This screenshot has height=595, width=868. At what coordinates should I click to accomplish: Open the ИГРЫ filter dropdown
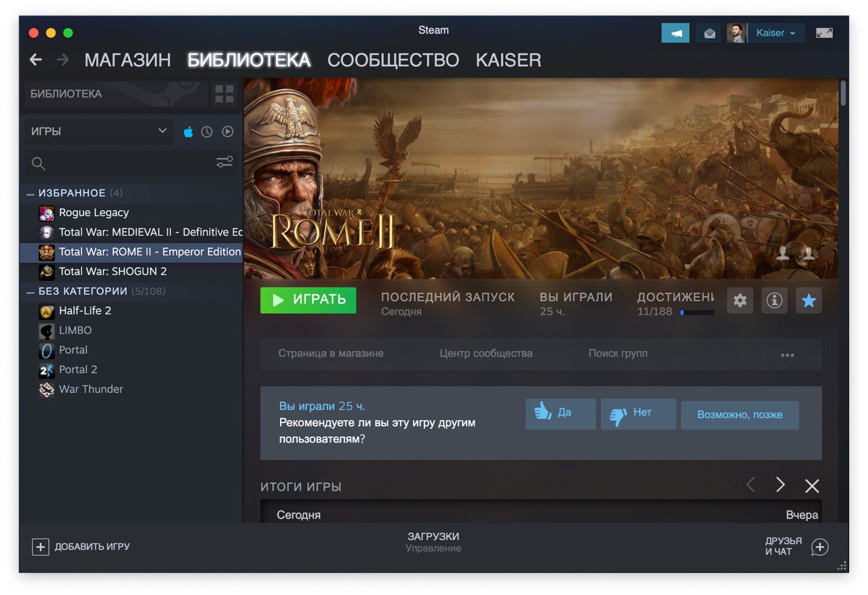pyautogui.click(x=99, y=131)
